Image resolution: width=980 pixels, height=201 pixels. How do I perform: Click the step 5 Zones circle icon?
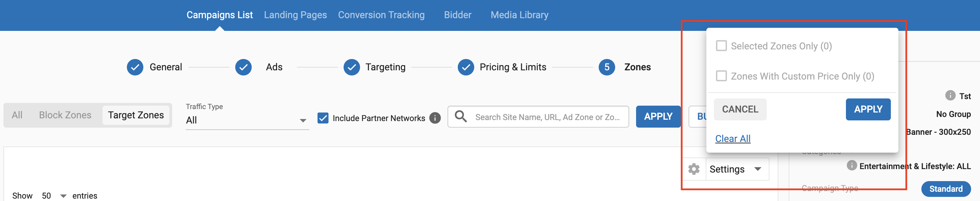[x=607, y=67]
